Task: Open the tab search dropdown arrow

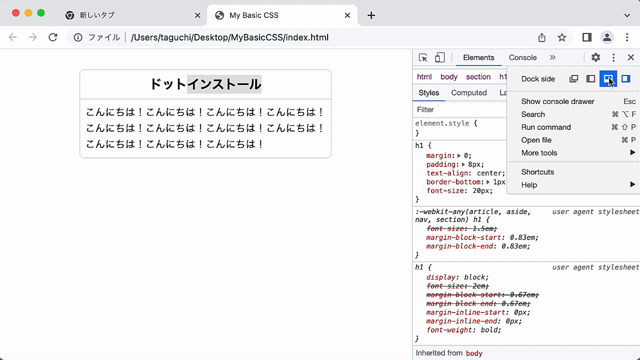Action: [x=627, y=16]
